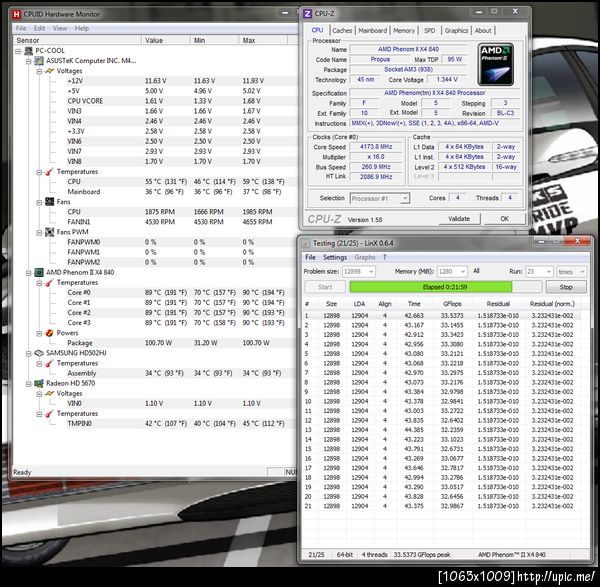Image resolution: width=600 pixels, height=587 pixels.
Task: Collapse the Fans PWM section
Action: coord(39,232)
